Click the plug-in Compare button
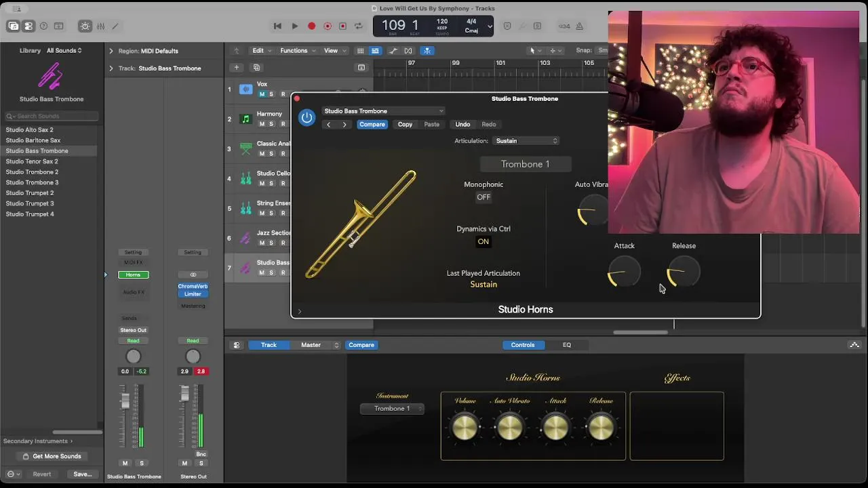Viewport: 868px width, 488px height. 372,125
